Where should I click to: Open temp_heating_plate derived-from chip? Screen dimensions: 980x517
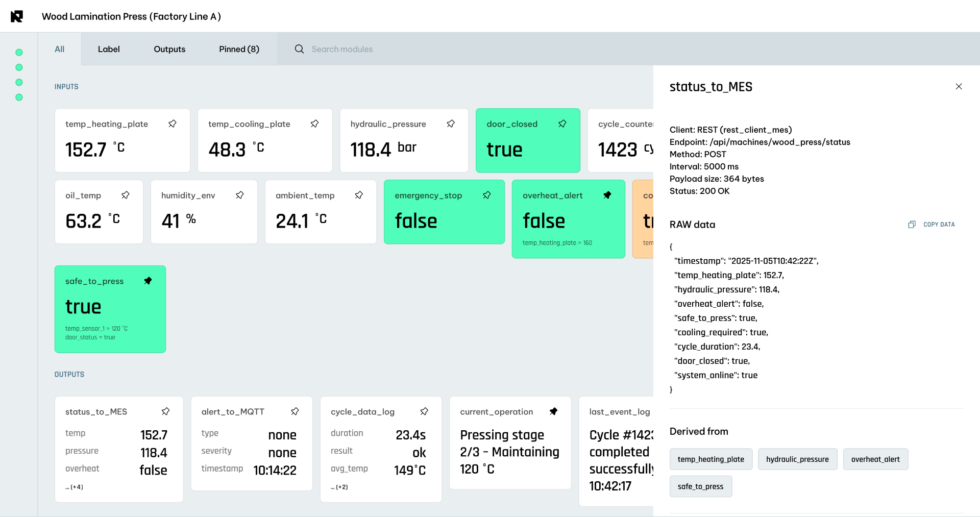(711, 459)
